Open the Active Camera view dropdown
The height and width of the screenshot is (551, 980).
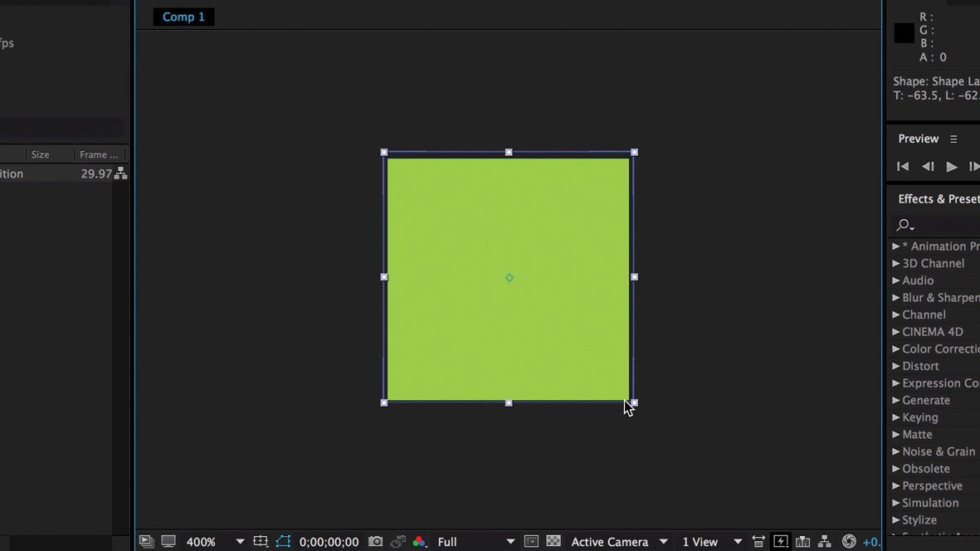(x=664, y=541)
